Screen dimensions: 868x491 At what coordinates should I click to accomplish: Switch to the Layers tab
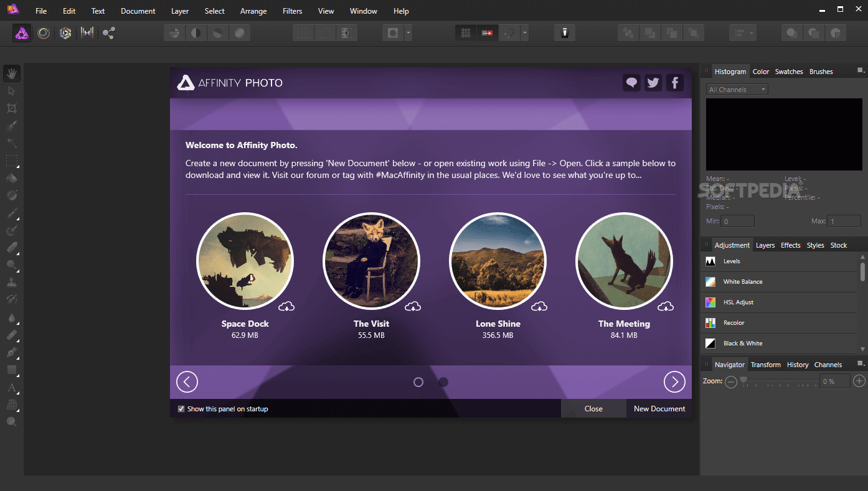(765, 245)
